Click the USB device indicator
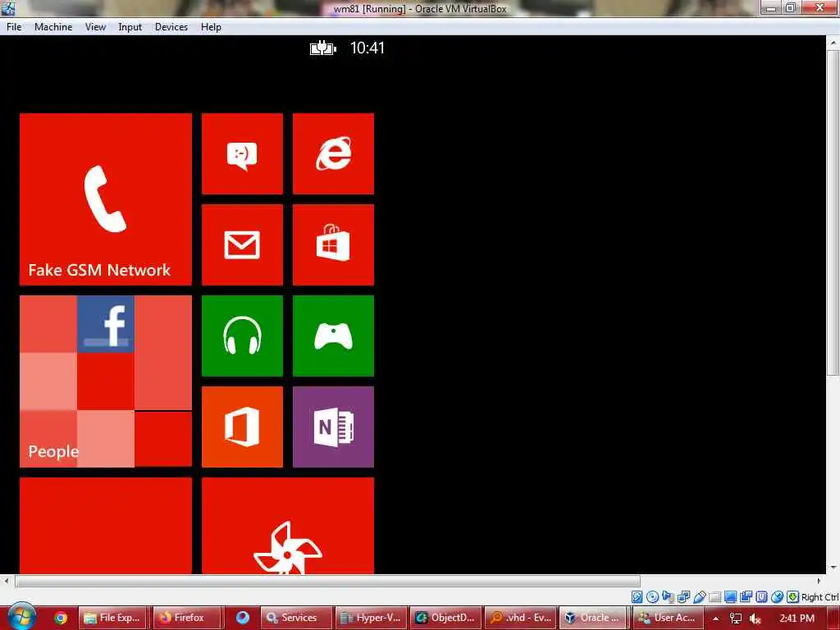Viewport: 840px width, 630px height. point(699,597)
